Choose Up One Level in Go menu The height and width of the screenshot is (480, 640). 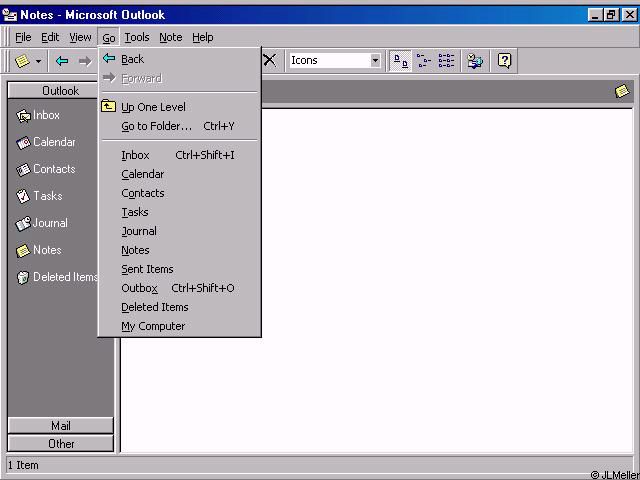(x=179, y=107)
